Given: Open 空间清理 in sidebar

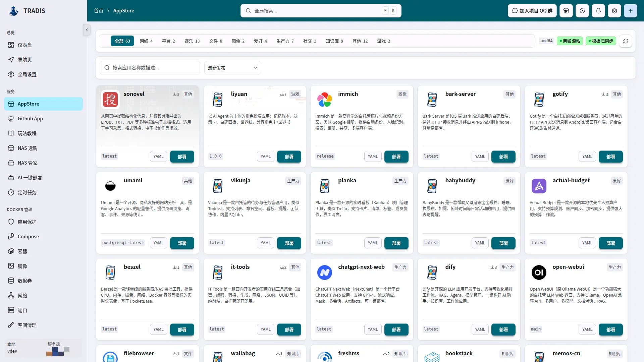Looking at the screenshot, I should 43,325.
